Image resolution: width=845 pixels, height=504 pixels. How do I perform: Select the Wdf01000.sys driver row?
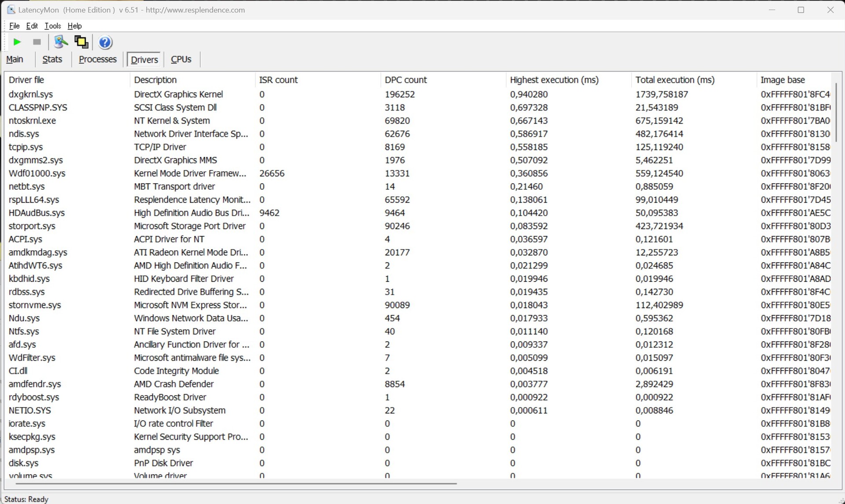(x=37, y=173)
